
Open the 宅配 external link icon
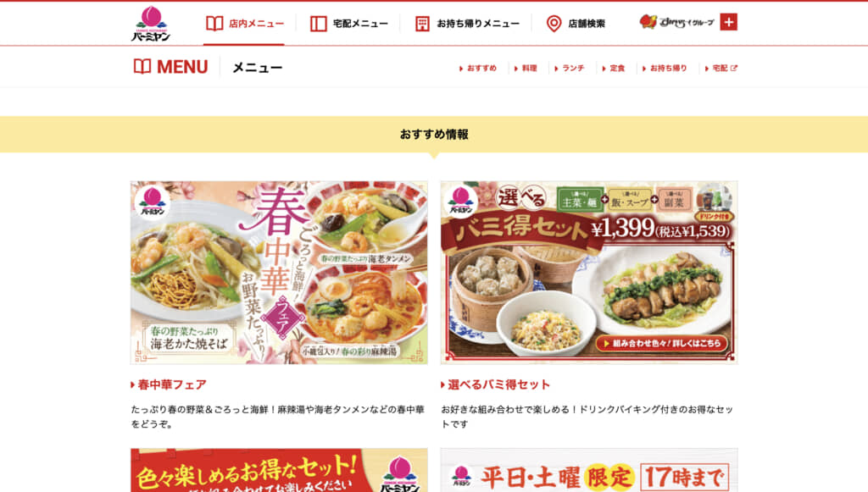click(734, 68)
